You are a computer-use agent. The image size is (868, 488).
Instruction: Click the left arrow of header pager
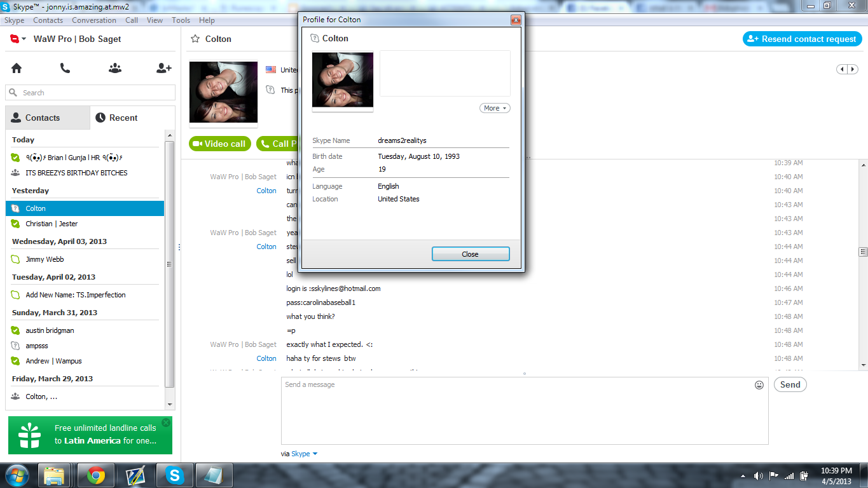842,69
